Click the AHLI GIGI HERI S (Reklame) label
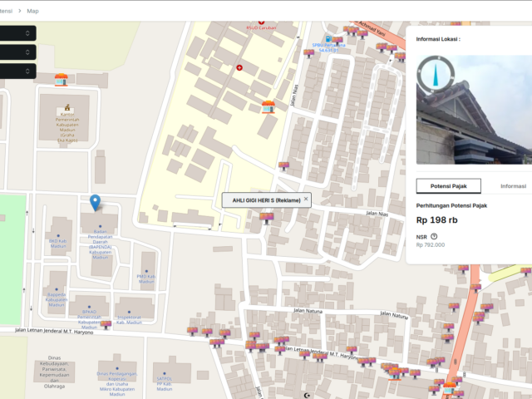 coord(266,200)
